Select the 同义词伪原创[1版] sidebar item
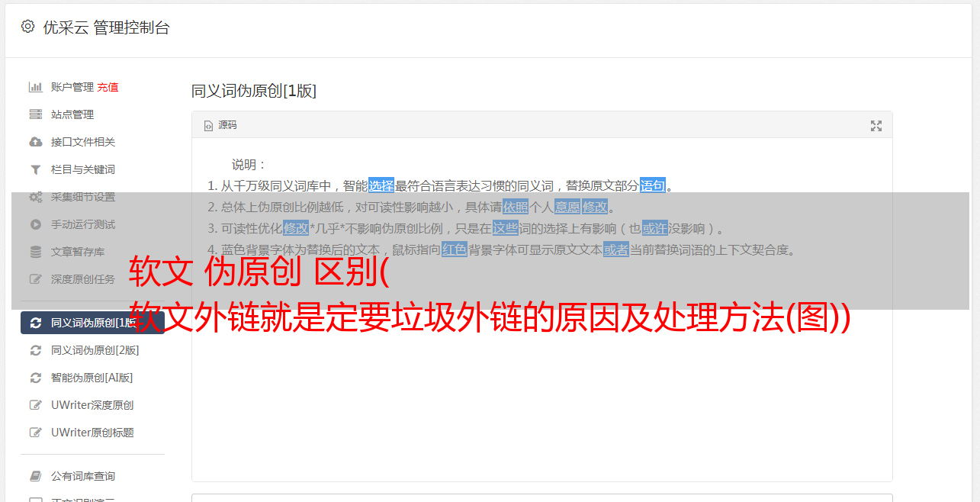This screenshot has height=502, width=980. pyautogui.click(x=92, y=323)
